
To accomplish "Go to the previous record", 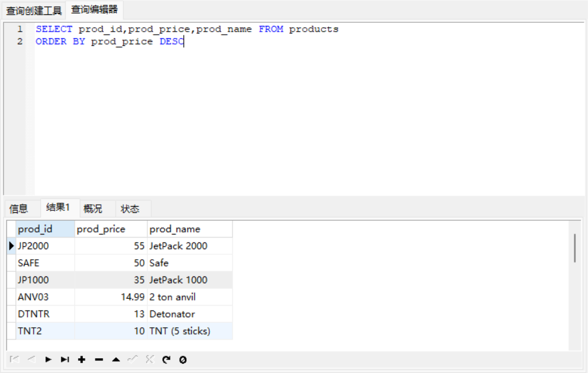I will [x=32, y=359].
